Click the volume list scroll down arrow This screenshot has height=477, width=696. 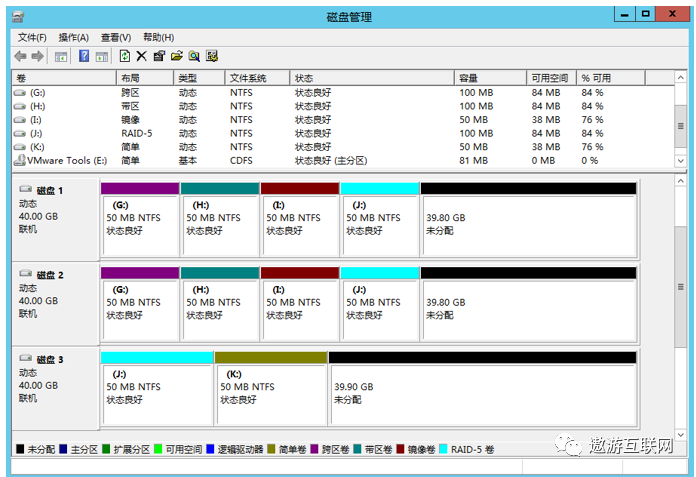681,160
